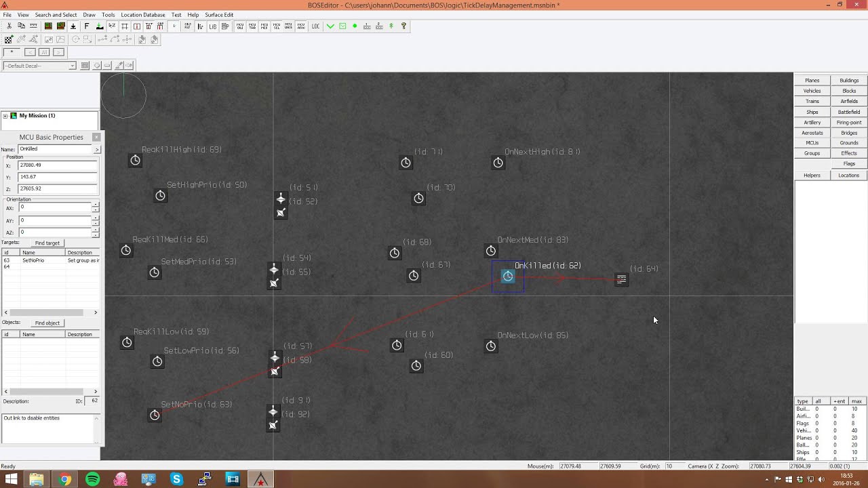Select the ReqKillMed timer node (id 66)
Image resolution: width=868 pixels, height=488 pixels.
(x=126, y=250)
